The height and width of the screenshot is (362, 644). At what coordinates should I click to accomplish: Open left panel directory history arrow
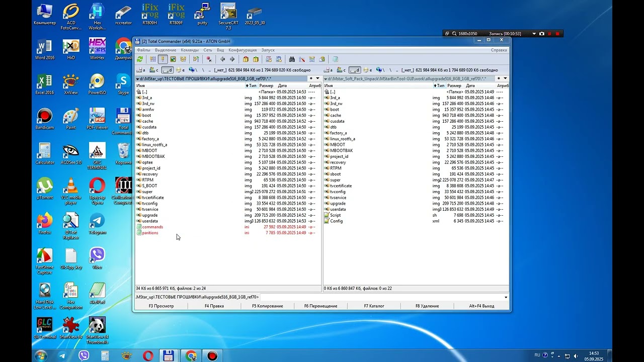click(x=317, y=78)
